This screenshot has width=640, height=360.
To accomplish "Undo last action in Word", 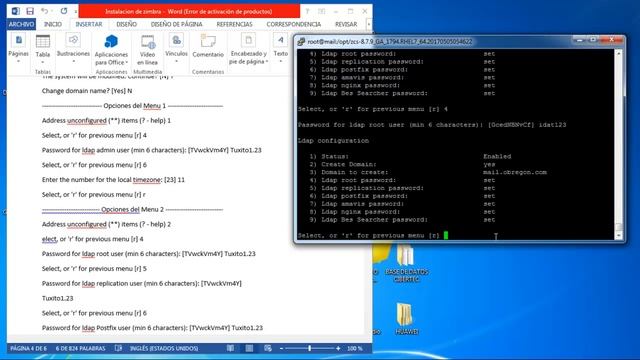I will pos(44,11).
